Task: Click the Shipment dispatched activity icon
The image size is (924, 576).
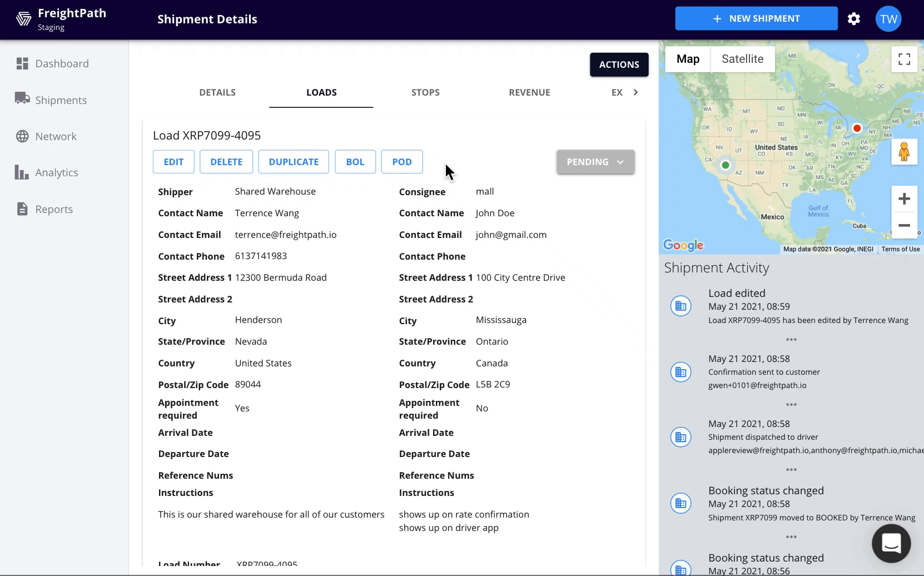Action: [x=680, y=437]
